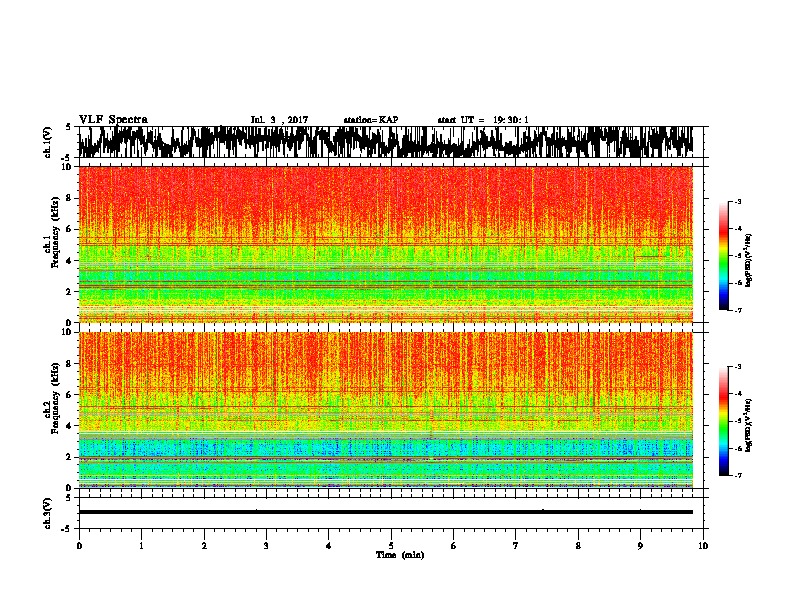Click inside the ch.1 spectrogram plot
Screen dimensions: 792x612
click(x=386, y=244)
